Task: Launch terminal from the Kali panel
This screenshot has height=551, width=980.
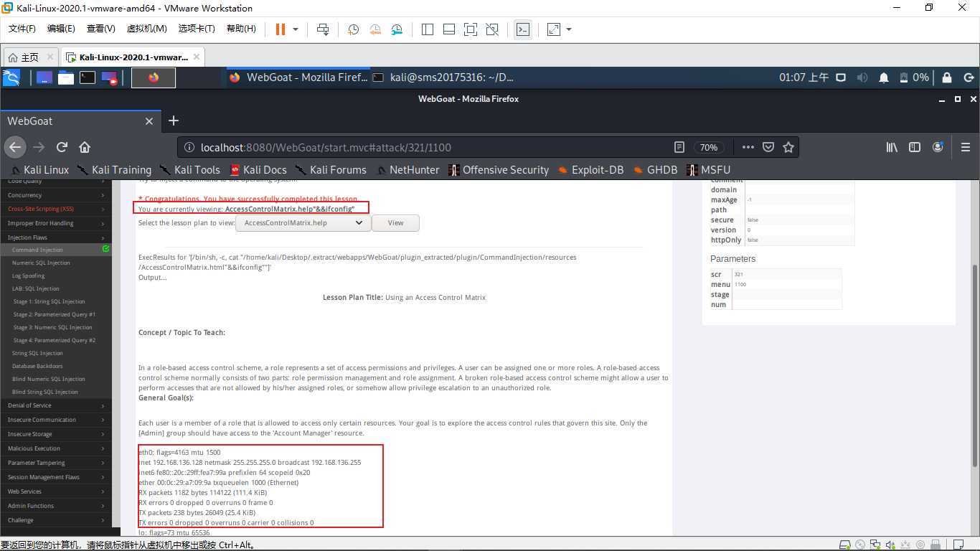Action: (x=88, y=77)
